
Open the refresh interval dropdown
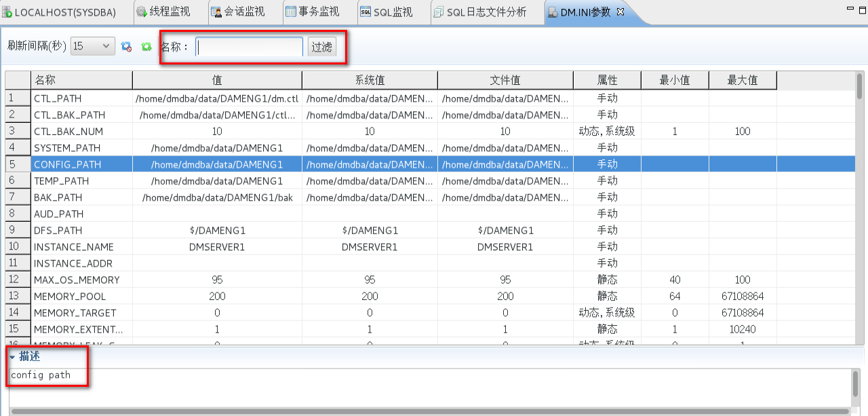(x=107, y=45)
